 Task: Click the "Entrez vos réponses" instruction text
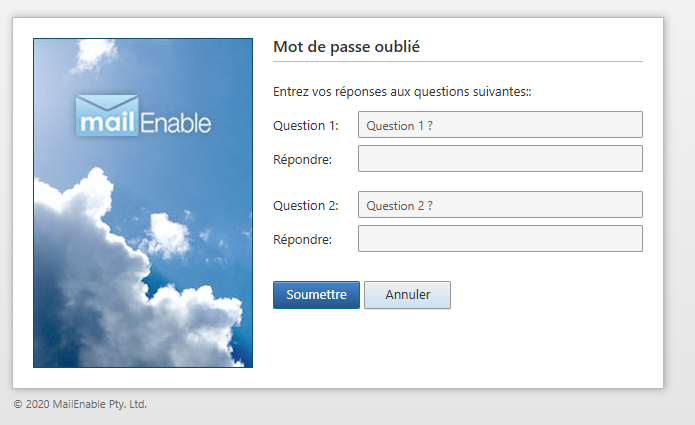(x=402, y=92)
